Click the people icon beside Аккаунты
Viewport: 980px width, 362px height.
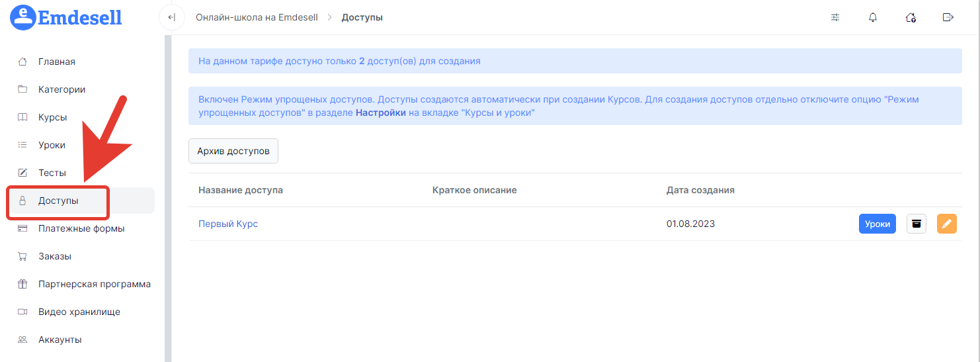22,339
